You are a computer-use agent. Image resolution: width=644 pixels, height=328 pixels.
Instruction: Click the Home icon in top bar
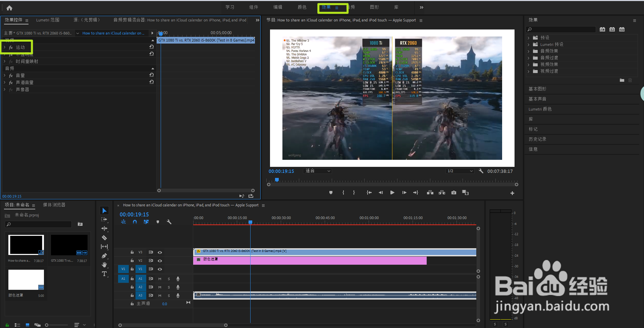tap(9, 8)
